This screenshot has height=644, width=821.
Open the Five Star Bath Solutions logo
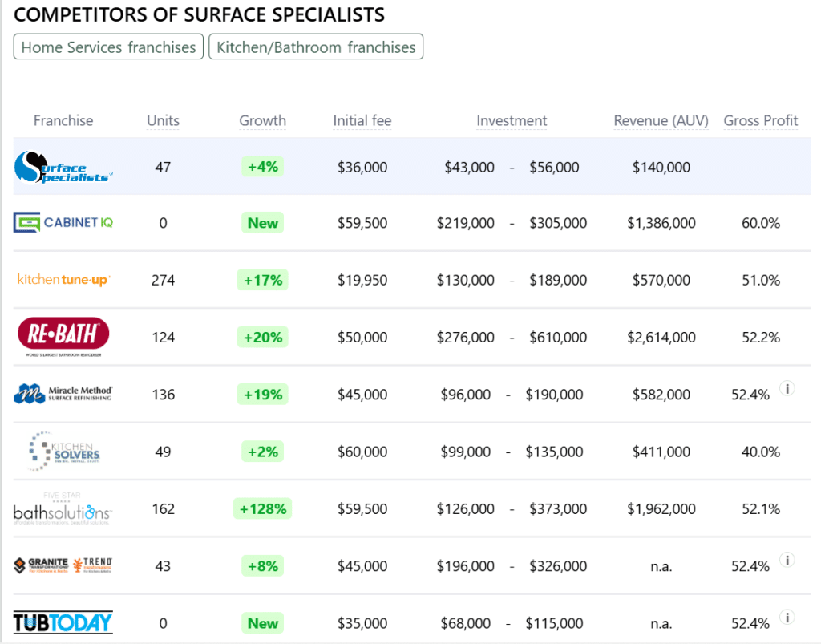[x=63, y=508]
